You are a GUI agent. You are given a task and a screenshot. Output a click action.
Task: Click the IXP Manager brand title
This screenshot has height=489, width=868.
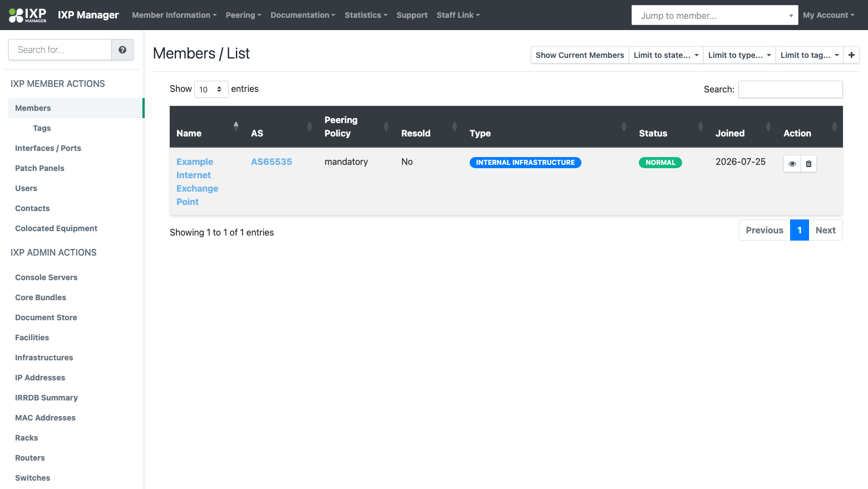(88, 15)
